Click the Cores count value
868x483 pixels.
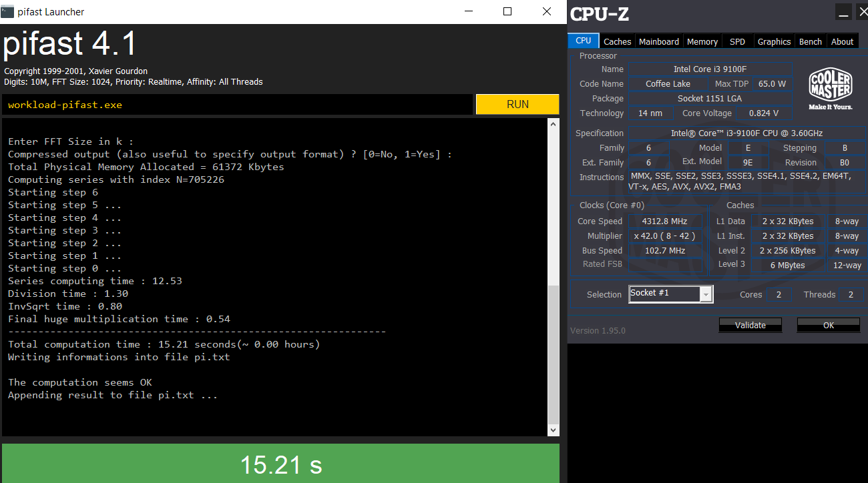click(779, 294)
